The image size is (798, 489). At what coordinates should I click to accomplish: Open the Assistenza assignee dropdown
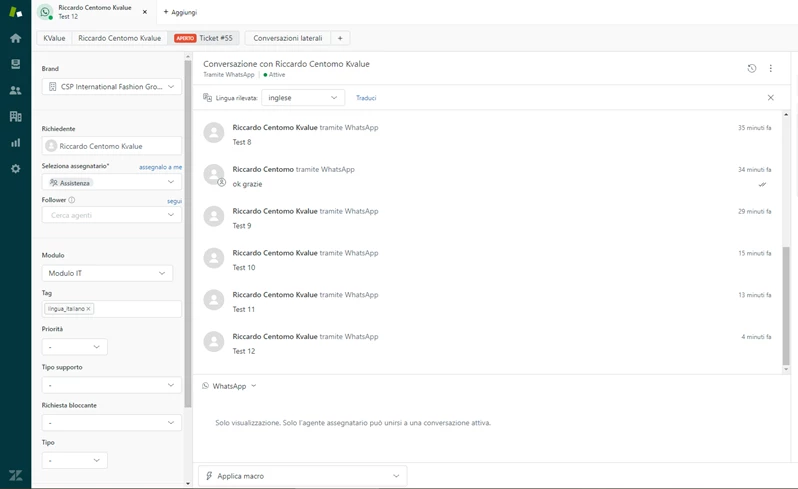click(111, 182)
